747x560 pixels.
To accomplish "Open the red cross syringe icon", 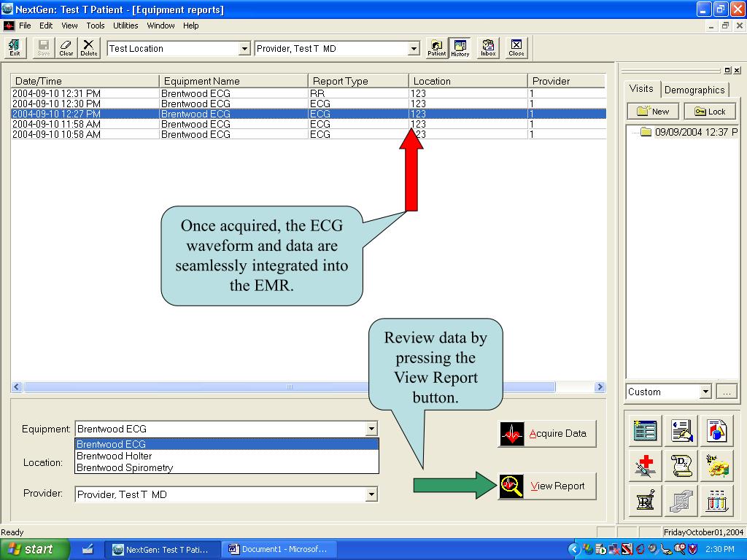I will [645, 466].
